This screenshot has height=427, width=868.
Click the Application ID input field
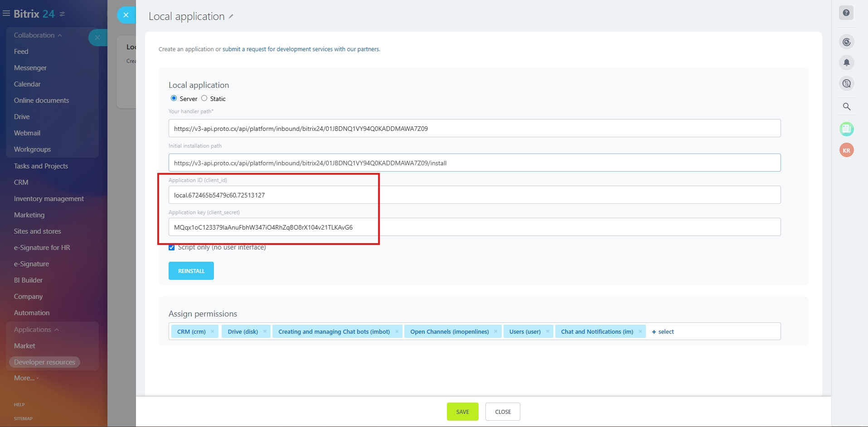(474, 195)
